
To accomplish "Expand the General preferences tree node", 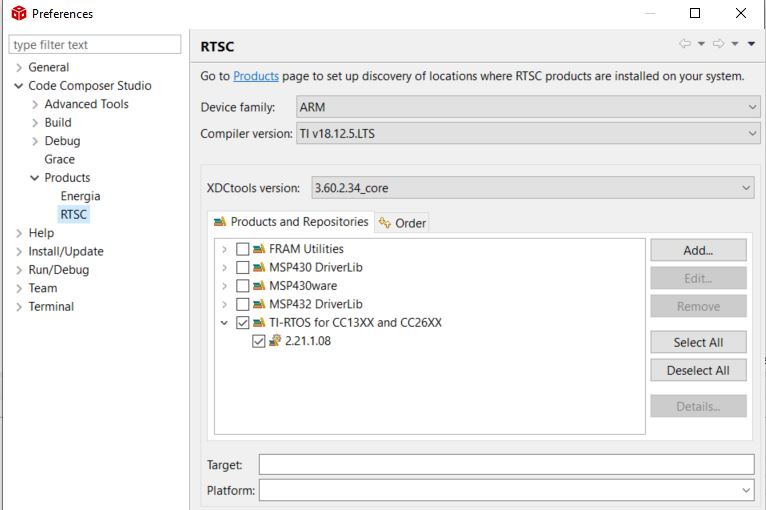I will [19, 67].
